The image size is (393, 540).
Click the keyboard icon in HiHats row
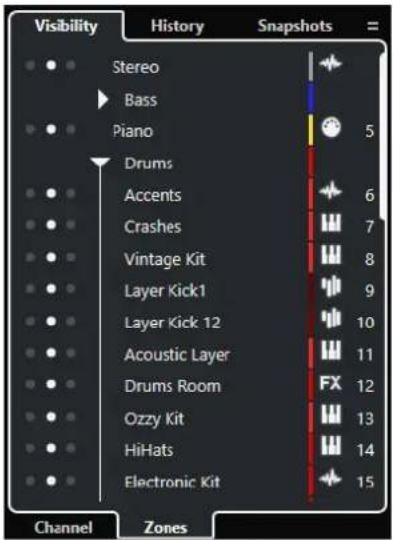[x=331, y=446]
